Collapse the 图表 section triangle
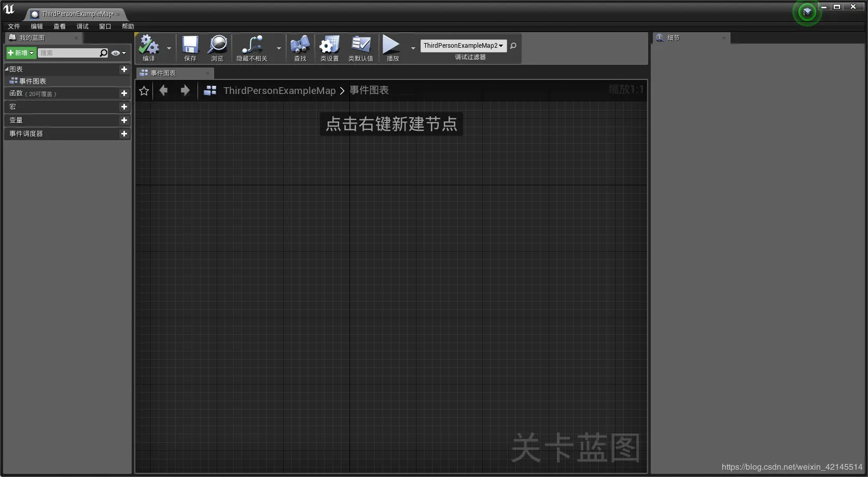The image size is (868, 477). pyautogui.click(x=7, y=69)
